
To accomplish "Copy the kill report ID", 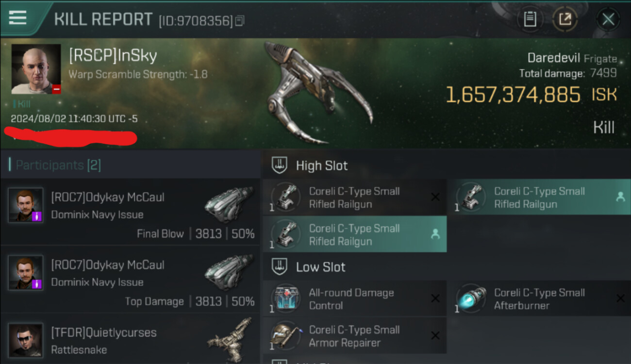I will (240, 21).
